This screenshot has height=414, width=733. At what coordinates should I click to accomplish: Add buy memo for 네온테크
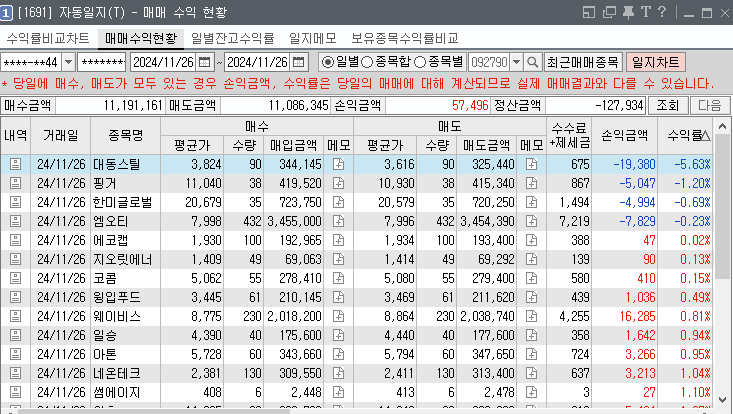pos(338,373)
